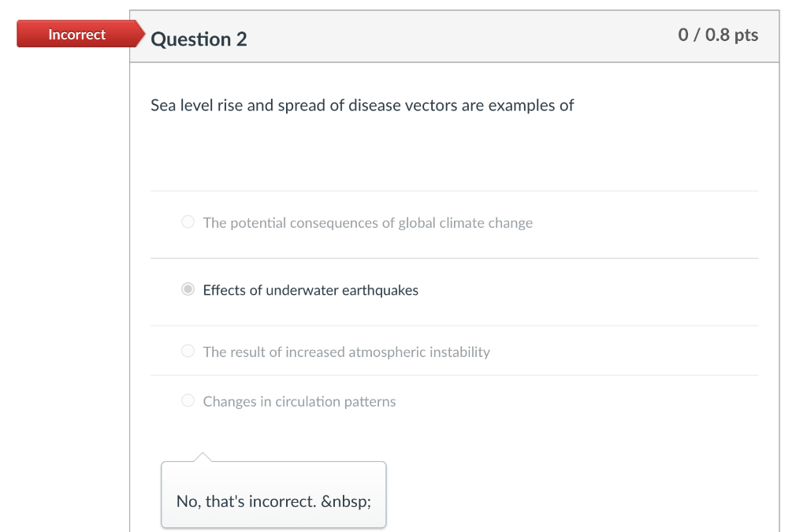807x532 pixels.
Task: Click the literal '&nbsp;' in the feedback
Action: point(345,501)
